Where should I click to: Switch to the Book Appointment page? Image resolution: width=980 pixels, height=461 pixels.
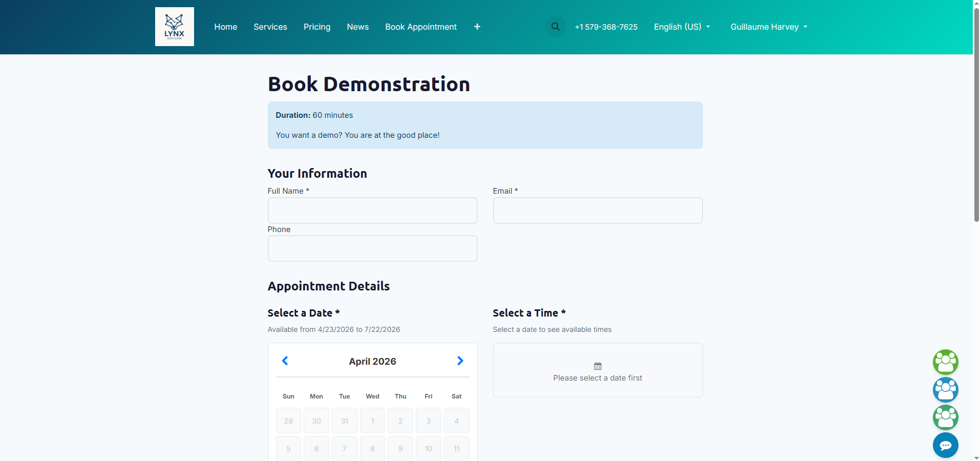click(x=420, y=27)
